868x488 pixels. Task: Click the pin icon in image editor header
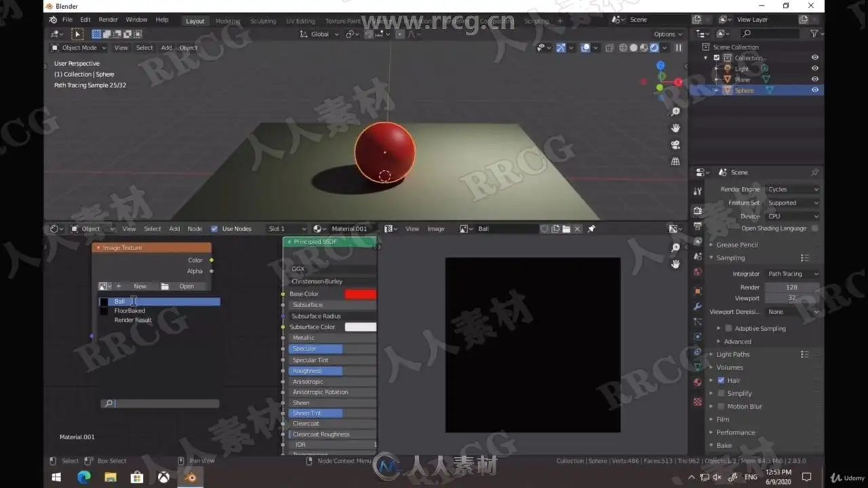(x=591, y=229)
